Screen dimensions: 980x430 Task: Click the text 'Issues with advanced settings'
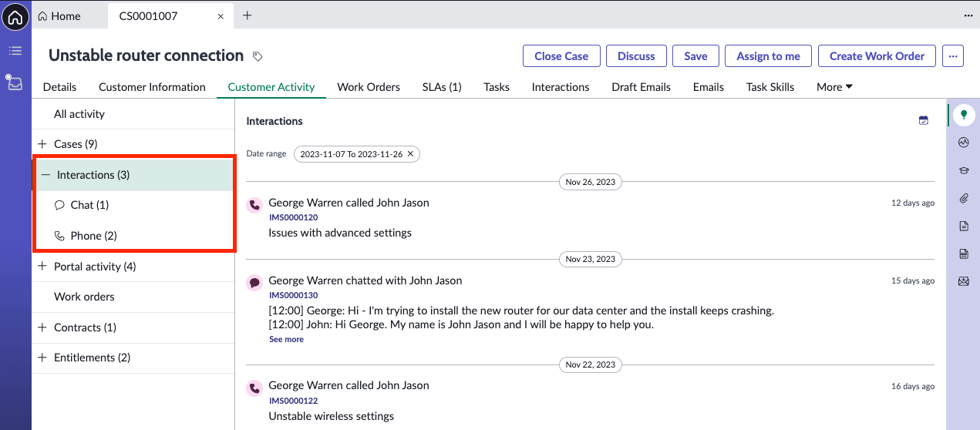pos(340,233)
